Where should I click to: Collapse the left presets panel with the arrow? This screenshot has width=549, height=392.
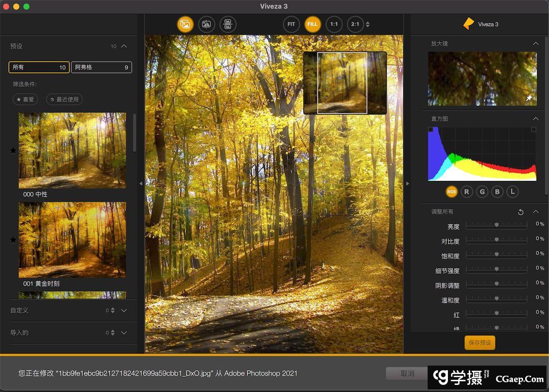pos(141,184)
